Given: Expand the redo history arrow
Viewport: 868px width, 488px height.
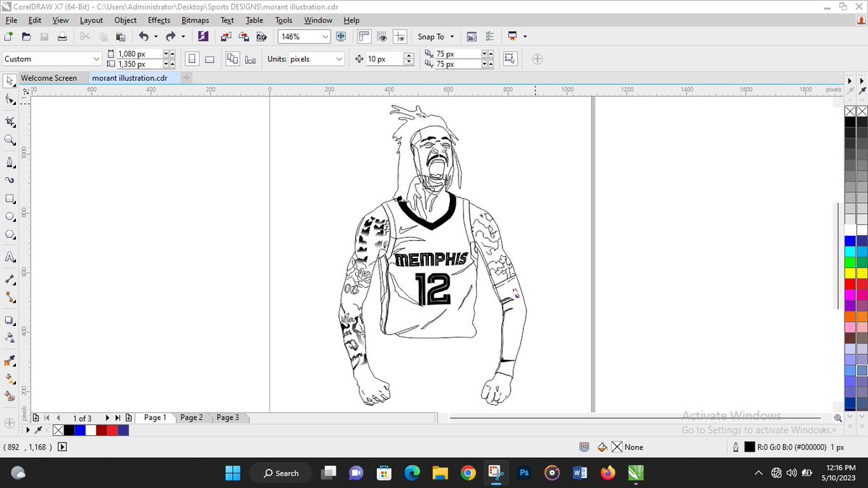Looking at the screenshot, I should [x=183, y=36].
